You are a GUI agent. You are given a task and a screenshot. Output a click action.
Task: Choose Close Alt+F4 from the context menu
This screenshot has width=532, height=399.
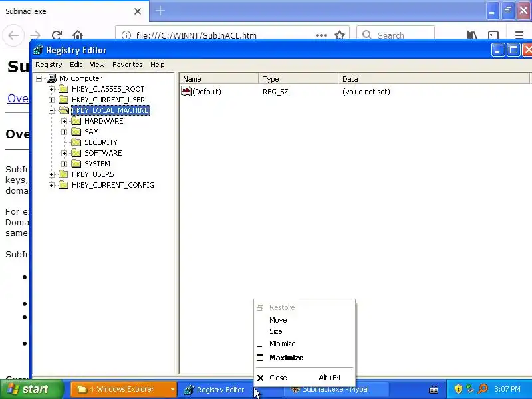pos(305,378)
